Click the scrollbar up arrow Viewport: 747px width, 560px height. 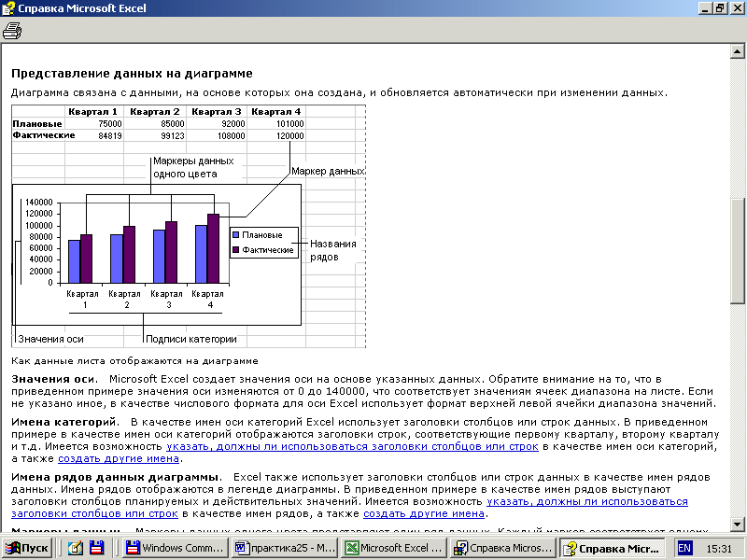tap(737, 51)
